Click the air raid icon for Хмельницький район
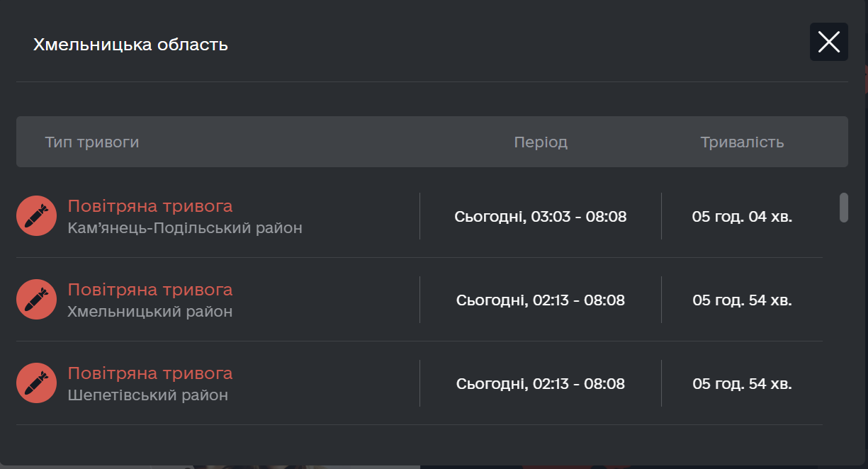This screenshot has height=469, width=868. click(x=36, y=300)
